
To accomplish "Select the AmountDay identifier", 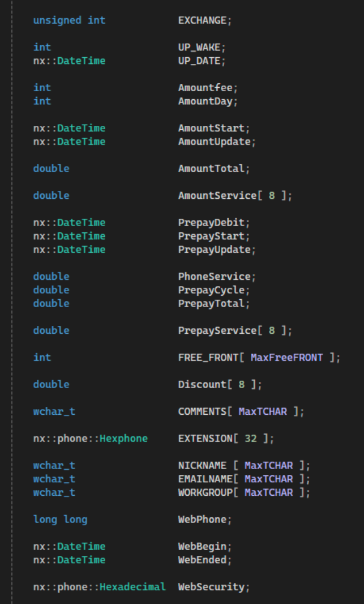I will [x=205, y=101].
